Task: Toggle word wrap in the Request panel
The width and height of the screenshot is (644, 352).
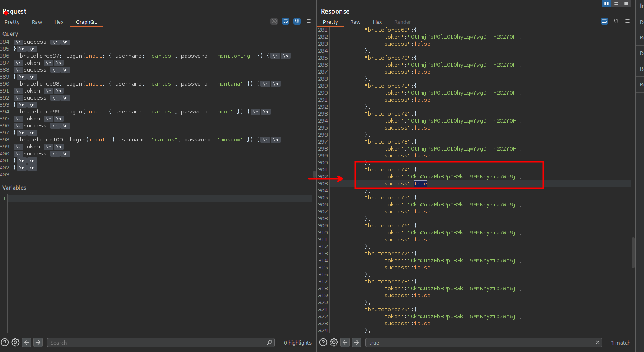Action: pos(286,21)
